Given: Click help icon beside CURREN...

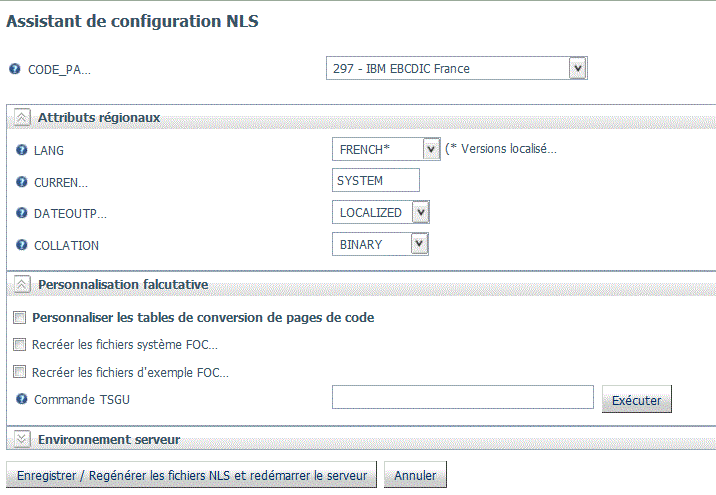Looking at the screenshot, I should coord(21,182).
